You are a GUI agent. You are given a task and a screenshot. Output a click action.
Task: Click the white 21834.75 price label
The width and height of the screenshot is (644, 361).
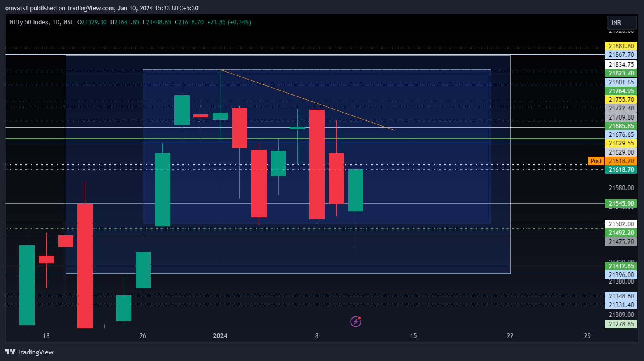coord(621,65)
